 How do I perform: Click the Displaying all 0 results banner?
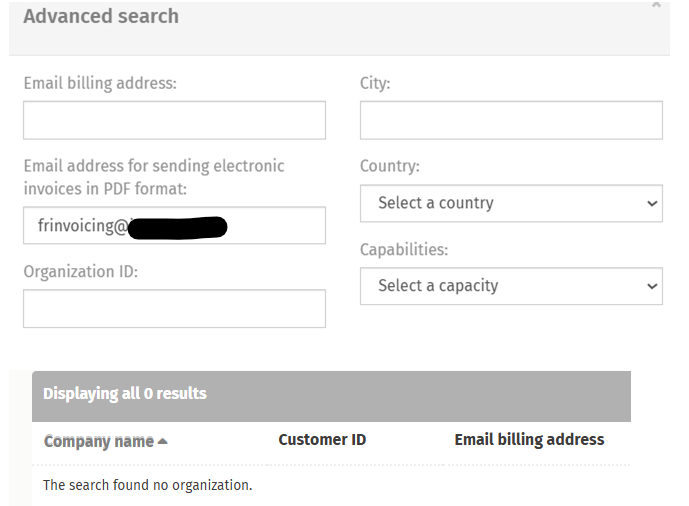[x=331, y=396]
